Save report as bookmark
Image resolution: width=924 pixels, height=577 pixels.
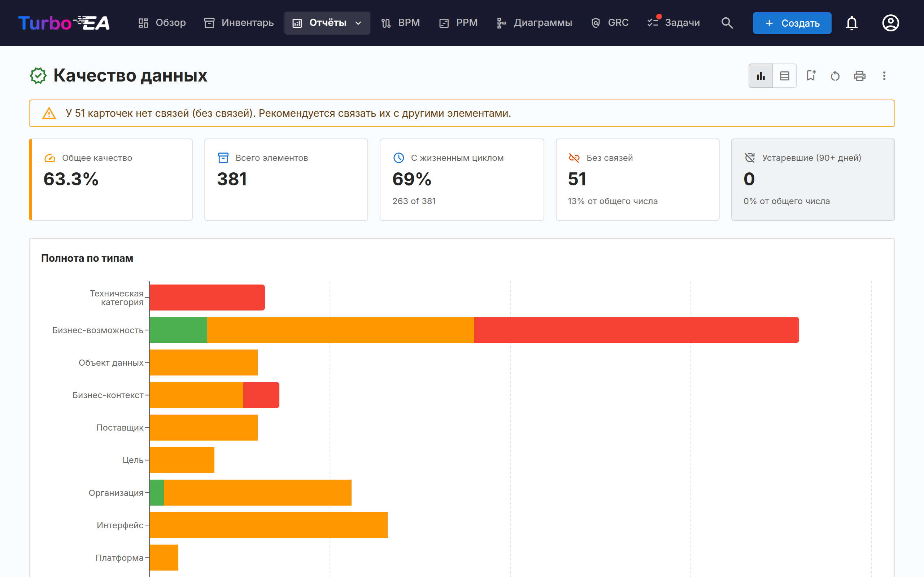point(811,76)
